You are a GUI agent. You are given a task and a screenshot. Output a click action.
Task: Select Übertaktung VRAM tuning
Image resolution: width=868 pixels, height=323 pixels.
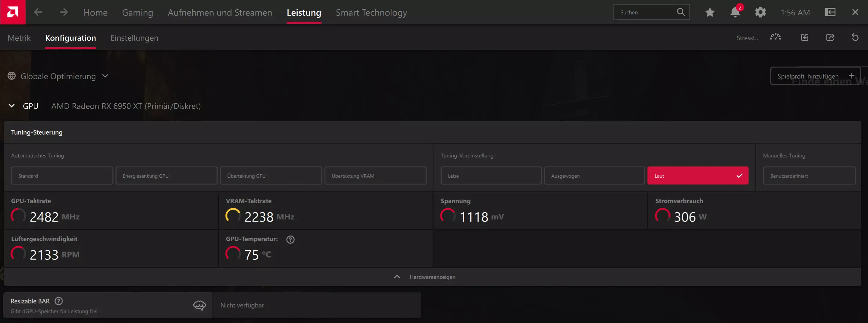pyautogui.click(x=375, y=175)
